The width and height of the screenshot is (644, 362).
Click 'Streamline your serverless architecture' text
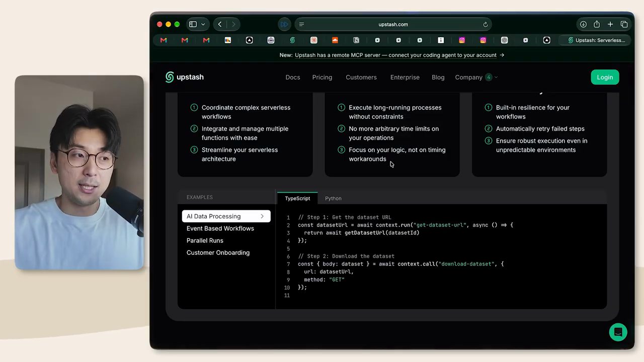239,154
